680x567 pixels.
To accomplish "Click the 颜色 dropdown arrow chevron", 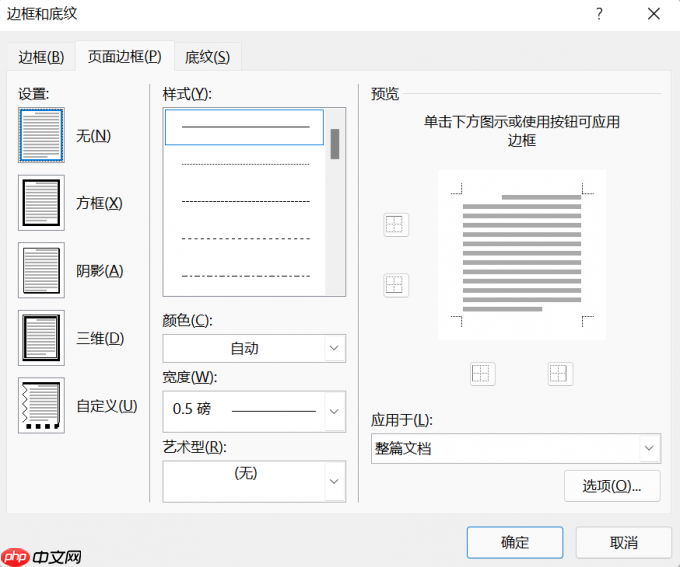I will point(334,348).
